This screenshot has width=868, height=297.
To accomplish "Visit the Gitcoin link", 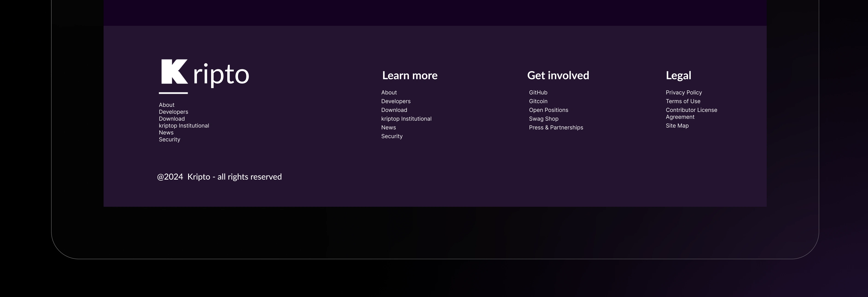I will pyautogui.click(x=538, y=101).
